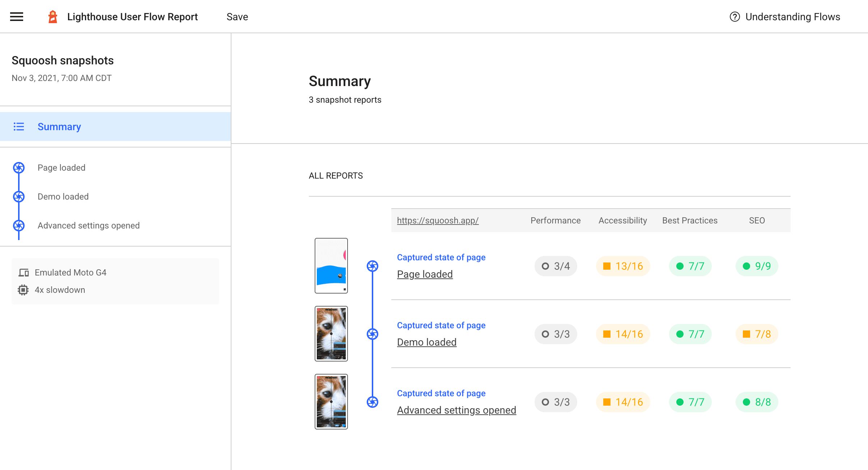Click the SEO score 7/8 for Demo loaded
Viewport: 868px width, 470px height.
(756, 333)
